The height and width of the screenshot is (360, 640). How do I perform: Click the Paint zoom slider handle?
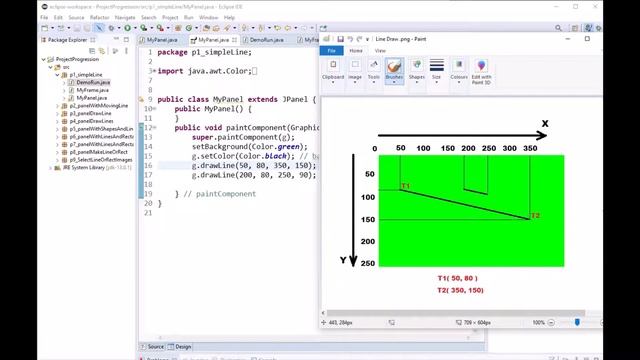click(577, 322)
